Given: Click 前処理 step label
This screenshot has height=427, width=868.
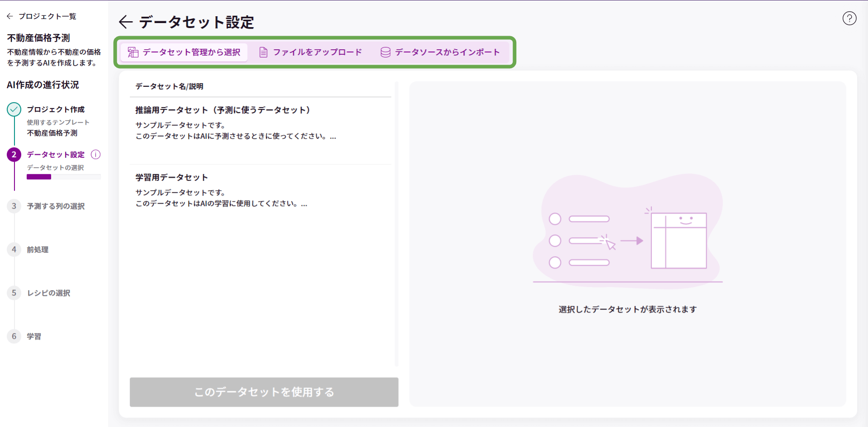Looking at the screenshot, I should tap(38, 249).
